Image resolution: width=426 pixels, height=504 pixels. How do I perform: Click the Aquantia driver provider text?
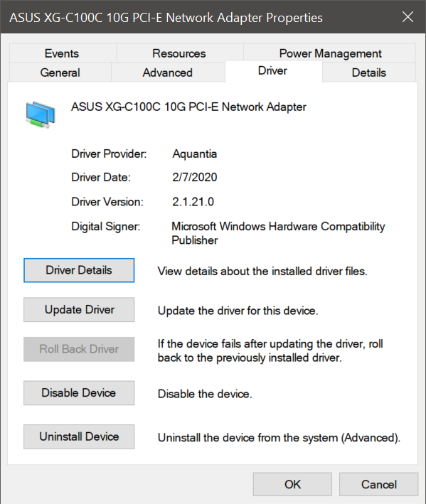click(195, 154)
